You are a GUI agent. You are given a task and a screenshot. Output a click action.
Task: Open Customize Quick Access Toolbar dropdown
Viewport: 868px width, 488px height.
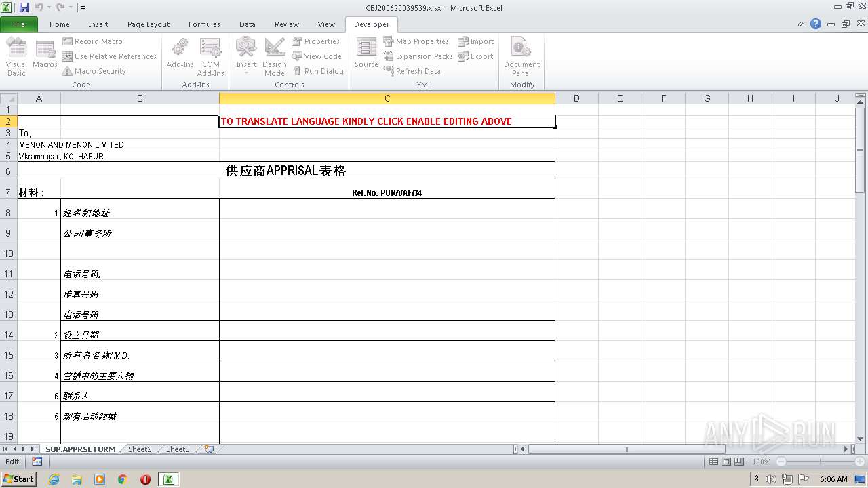click(x=83, y=8)
